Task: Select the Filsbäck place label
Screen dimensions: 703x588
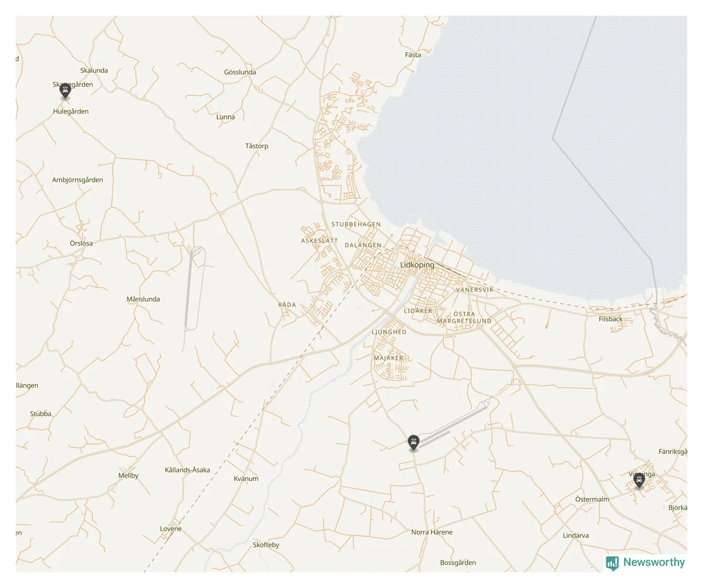Action: click(610, 319)
